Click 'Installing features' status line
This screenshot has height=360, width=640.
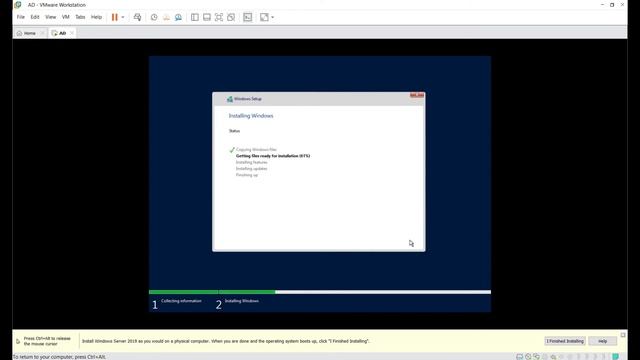251,162
